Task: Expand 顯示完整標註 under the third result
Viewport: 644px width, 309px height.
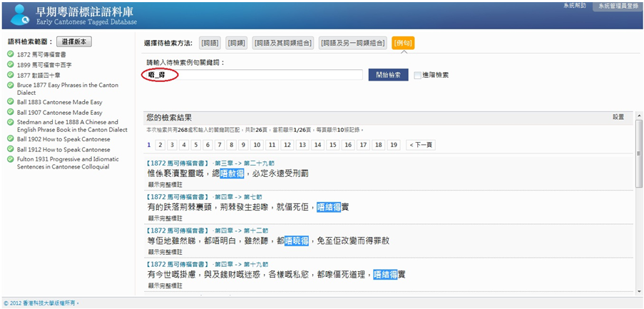Action: click(164, 252)
